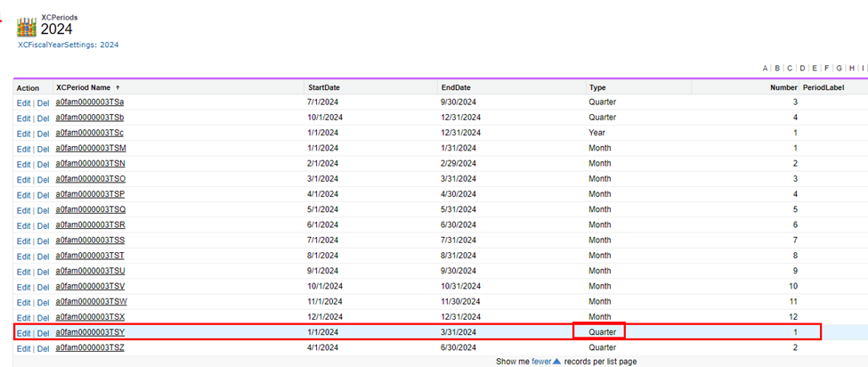This screenshot has height=367, width=868.
Task: Open record a0fam0000003TSZ
Action: point(90,347)
